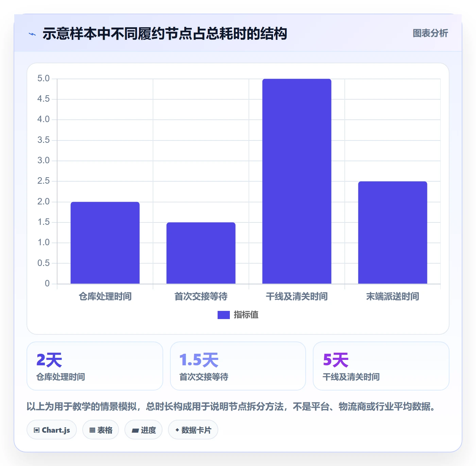
Task: Click the tallest bar, 干线及清关时间
Action: [297, 181]
